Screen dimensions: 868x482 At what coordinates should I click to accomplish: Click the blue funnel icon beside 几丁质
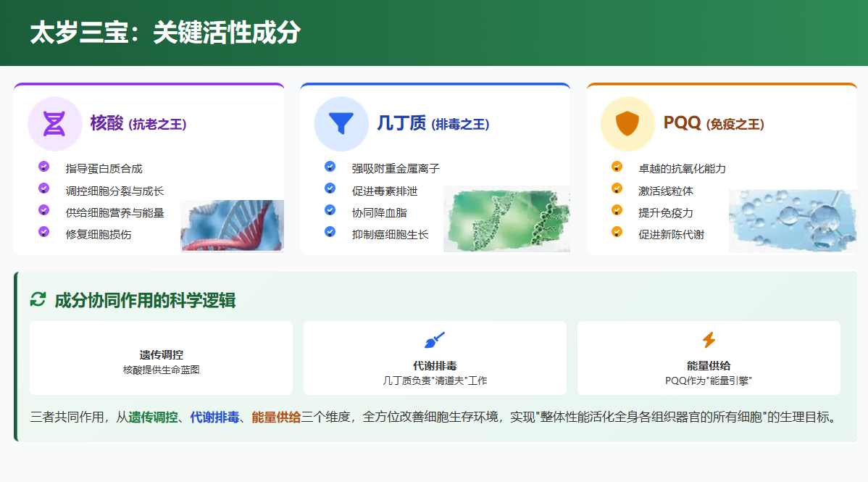tap(341, 123)
